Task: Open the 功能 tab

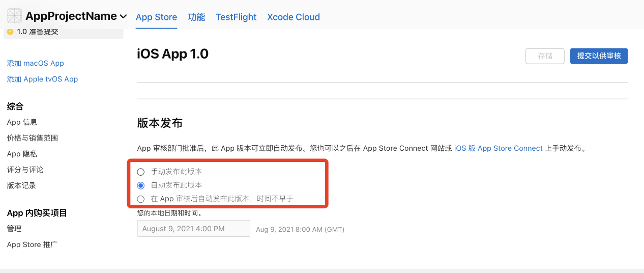Action: click(196, 17)
